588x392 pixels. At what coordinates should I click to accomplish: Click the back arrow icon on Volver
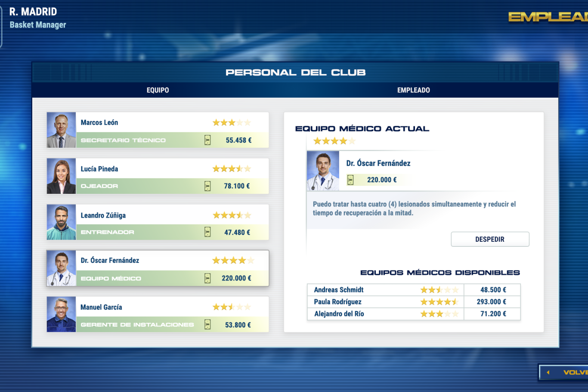[548, 372]
